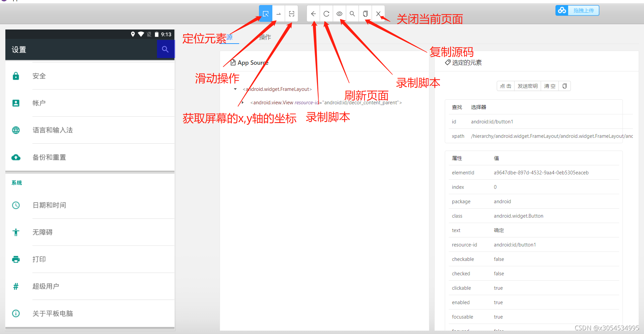
Task: Click the 清空 button
Action: click(x=549, y=86)
